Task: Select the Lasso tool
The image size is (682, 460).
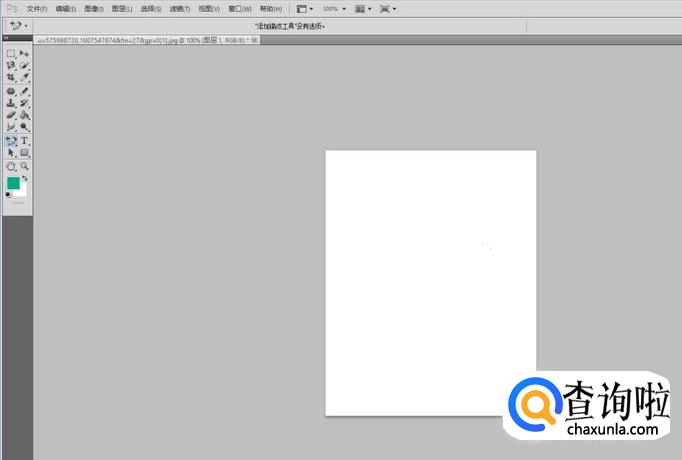Action: [x=11, y=66]
